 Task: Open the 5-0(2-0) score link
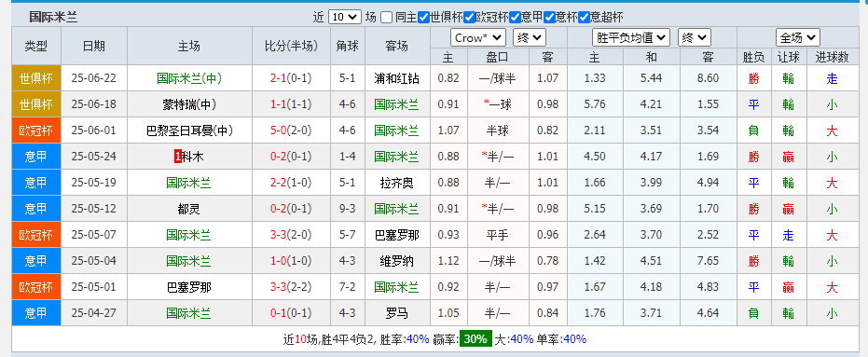tap(291, 130)
